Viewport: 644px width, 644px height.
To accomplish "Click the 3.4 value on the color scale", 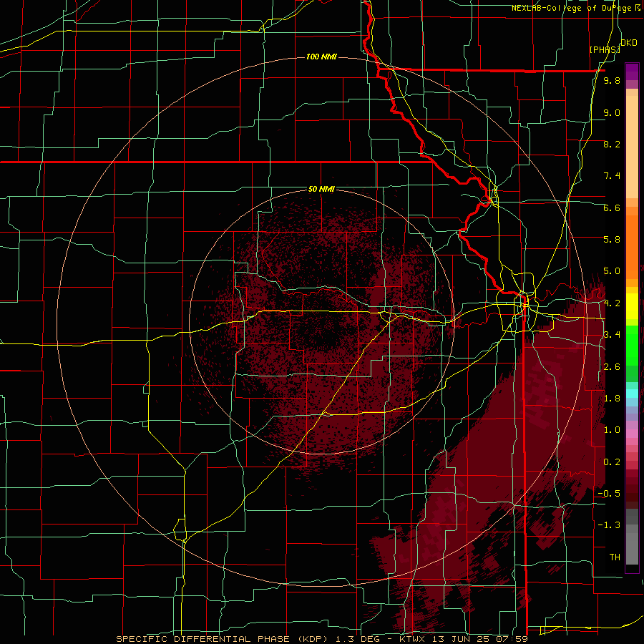I will point(612,335).
